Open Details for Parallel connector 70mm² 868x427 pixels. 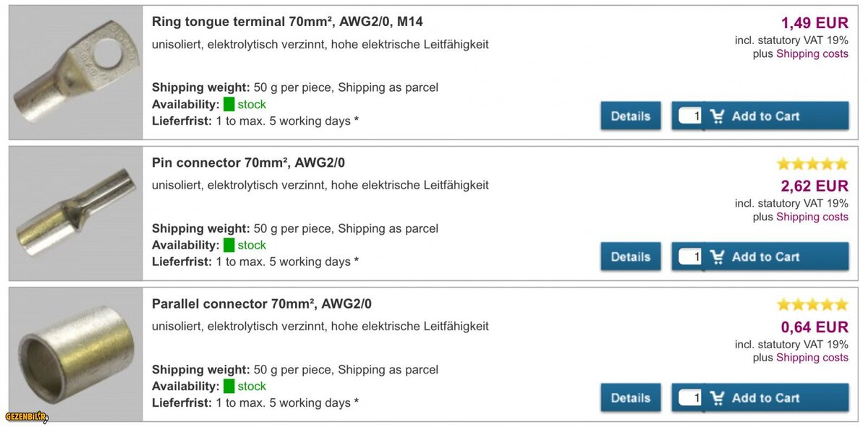pos(630,397)
